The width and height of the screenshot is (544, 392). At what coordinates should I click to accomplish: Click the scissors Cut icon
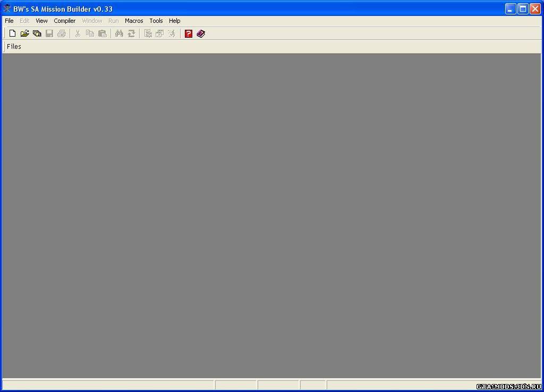(78, 33)
